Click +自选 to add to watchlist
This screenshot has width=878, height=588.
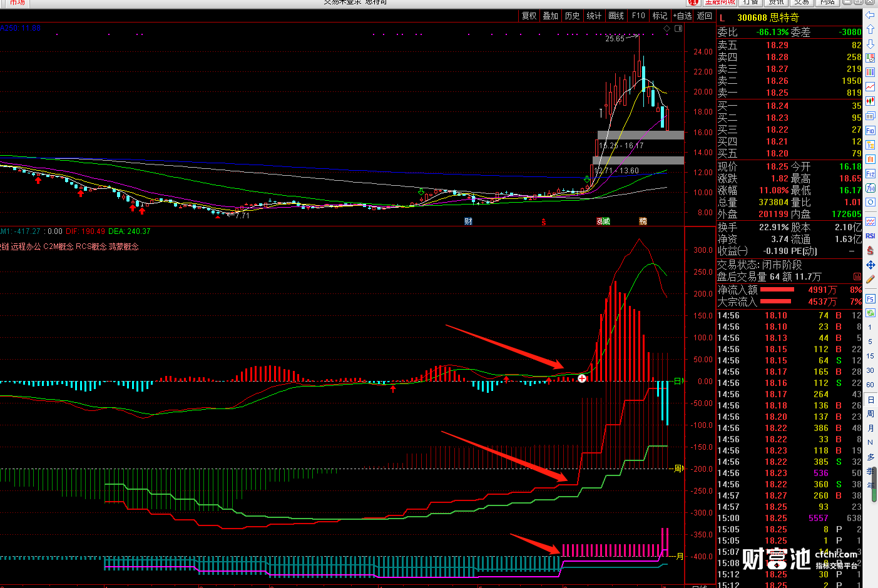pyautogui.click(x=683, y=16)
